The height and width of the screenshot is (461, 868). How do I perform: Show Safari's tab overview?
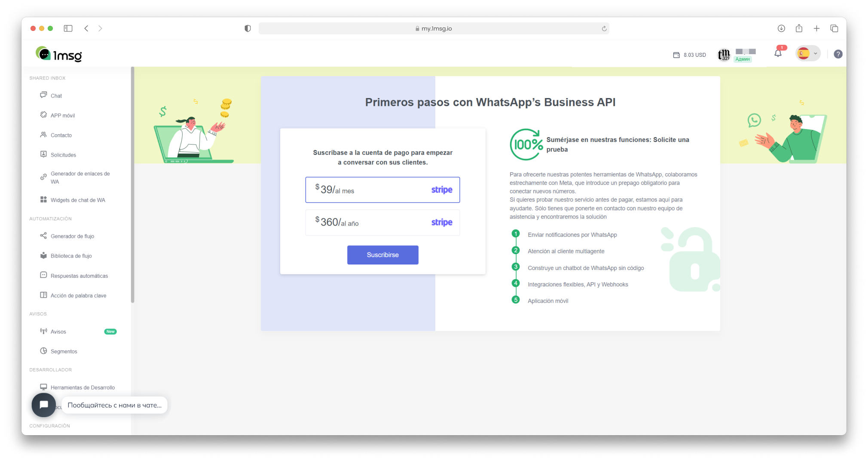coord(834,28)
